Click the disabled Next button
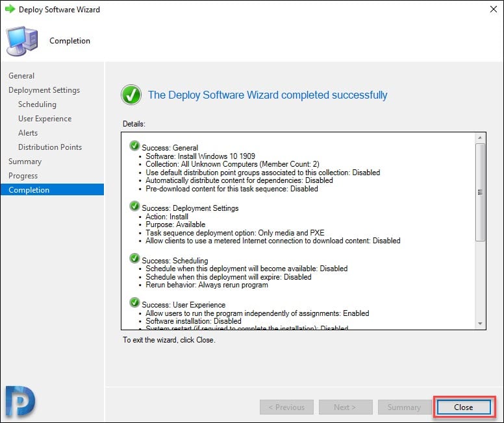The width and height of the screenshot is (504, 423). pos(346,407)
